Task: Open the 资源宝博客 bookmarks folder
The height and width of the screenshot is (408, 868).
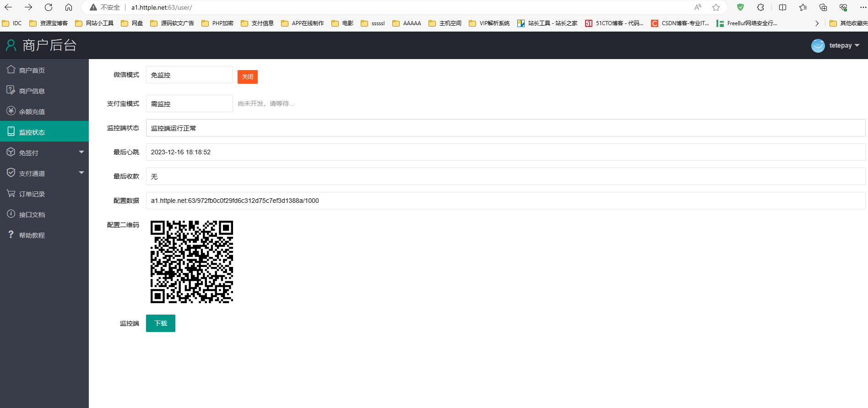Action: [49, 23]
